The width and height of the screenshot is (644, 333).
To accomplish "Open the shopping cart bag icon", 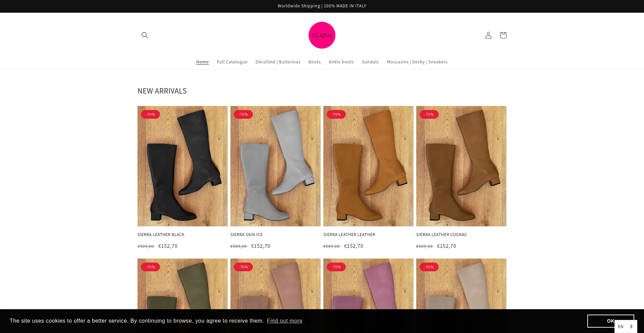I will (503, 35).
